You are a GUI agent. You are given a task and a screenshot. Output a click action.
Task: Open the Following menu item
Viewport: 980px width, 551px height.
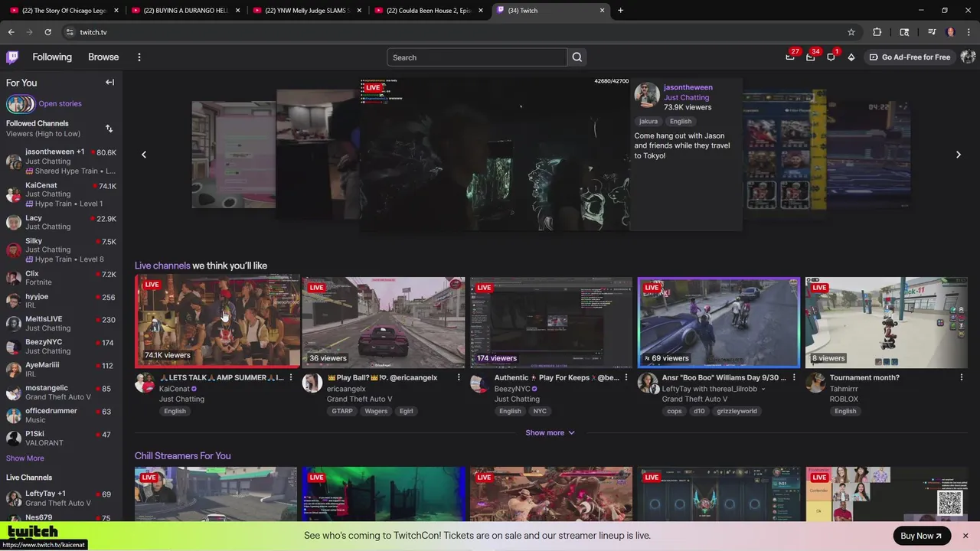coord(52,57)
